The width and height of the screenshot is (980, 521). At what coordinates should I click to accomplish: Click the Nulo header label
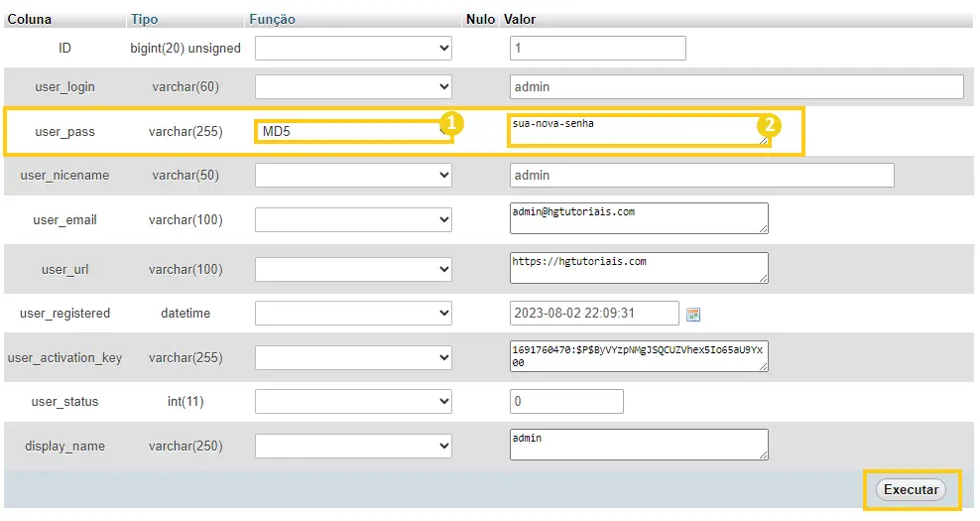tap(481, 20)
